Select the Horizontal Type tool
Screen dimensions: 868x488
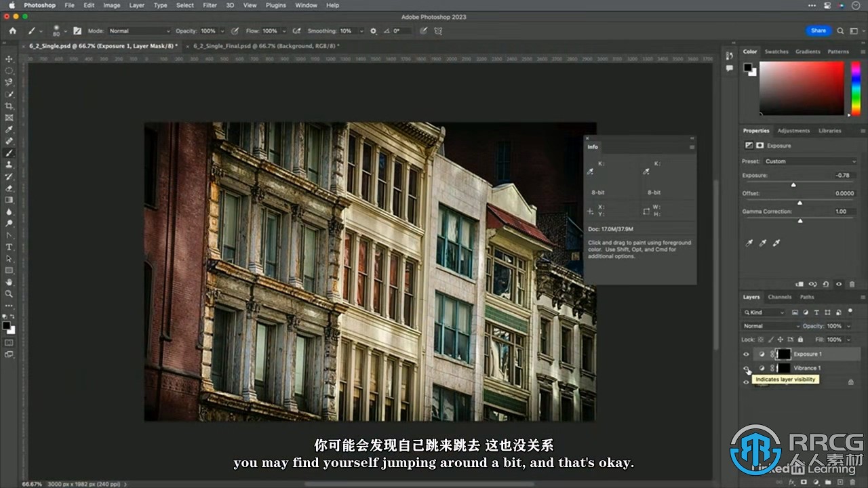point(9,247)
